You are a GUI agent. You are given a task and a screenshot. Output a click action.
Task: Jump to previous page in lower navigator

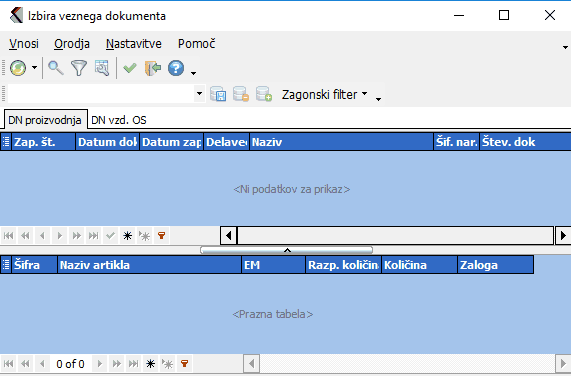point(25,363)
